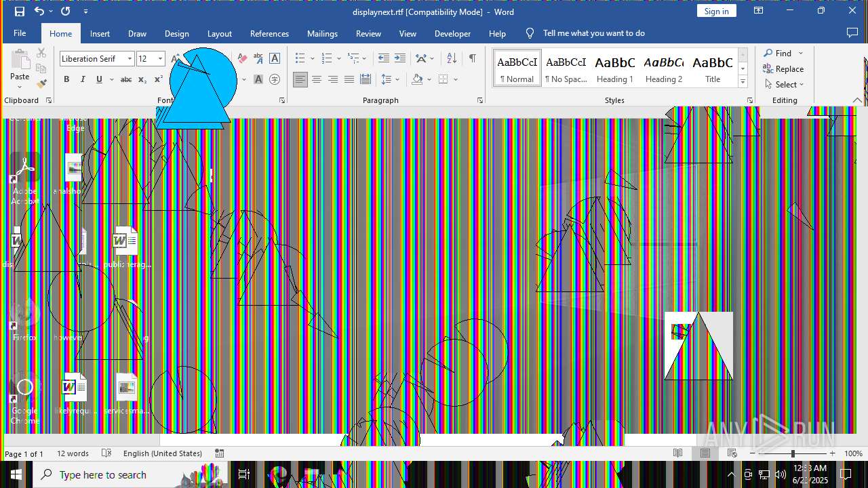Open Line and Paragraph Spacing menu
Image resolution: width=868 pixels, height=488 pixels.
387,79
